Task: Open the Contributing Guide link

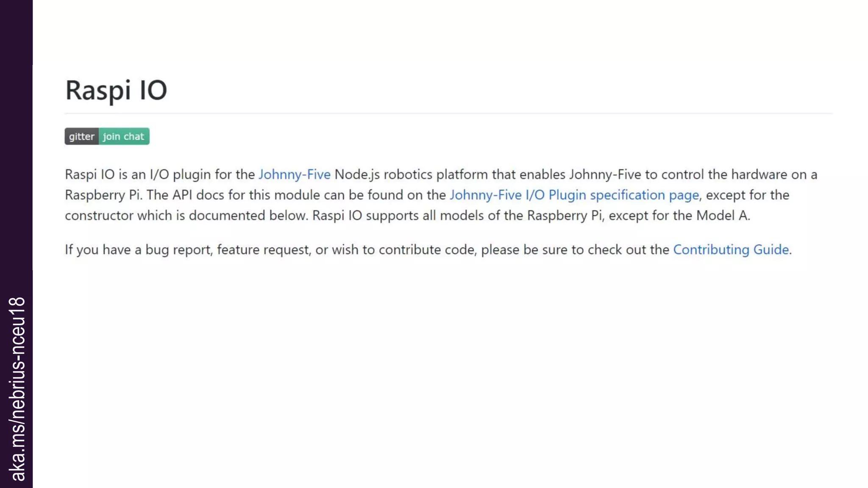Action: tap(731, 250)
